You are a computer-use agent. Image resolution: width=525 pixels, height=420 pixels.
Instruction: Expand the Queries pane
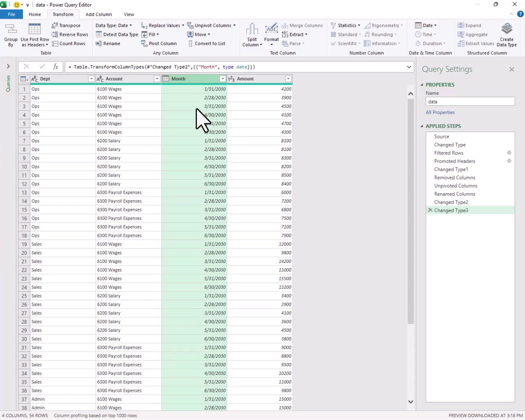[x=8, y=66]
